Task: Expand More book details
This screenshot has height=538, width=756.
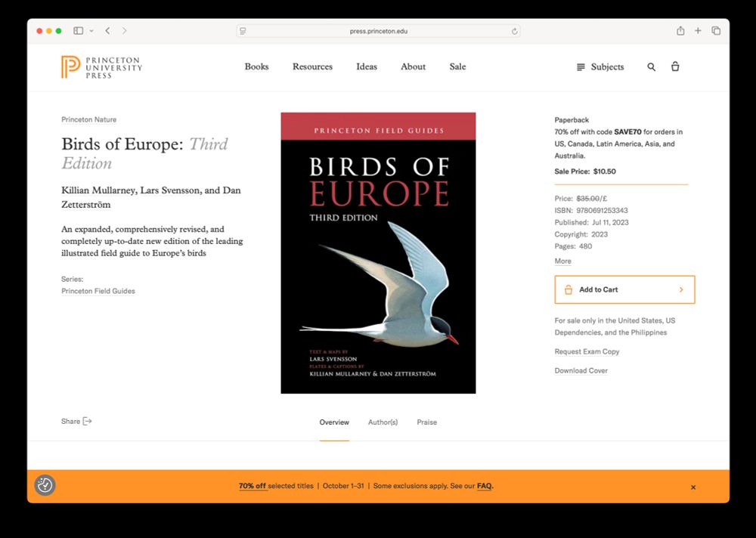Action: coord(562,261)
